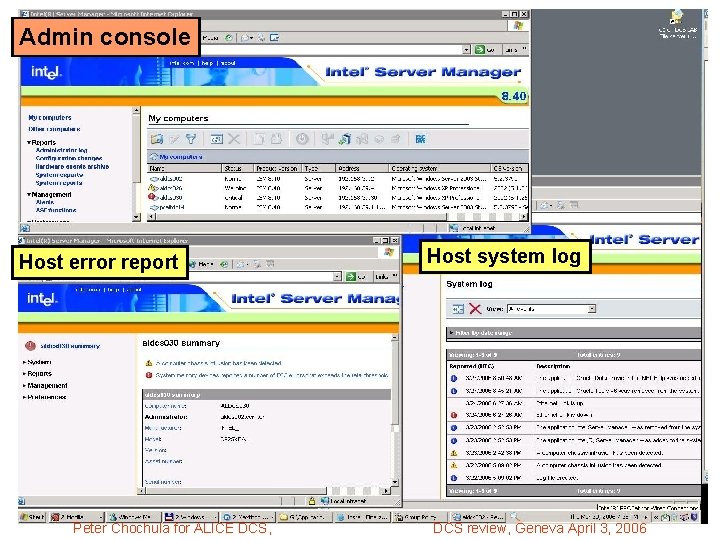Click the Local intranet zone in host error status bar
The height and width of the screenshot is (540, 720).
343,501
